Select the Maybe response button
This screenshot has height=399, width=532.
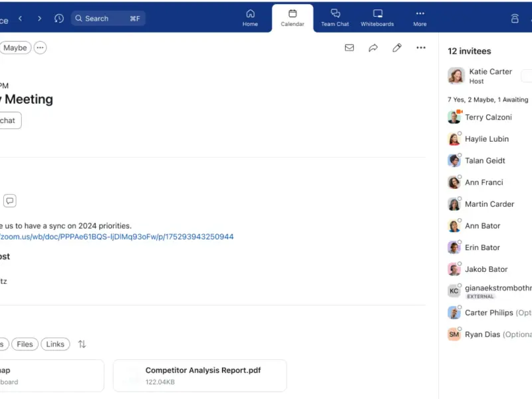pos(15,47)
